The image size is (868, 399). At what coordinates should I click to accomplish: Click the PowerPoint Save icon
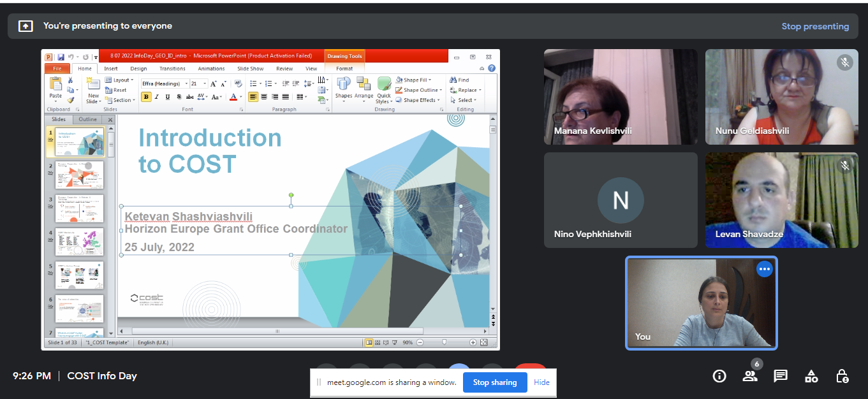pos(61,57)
